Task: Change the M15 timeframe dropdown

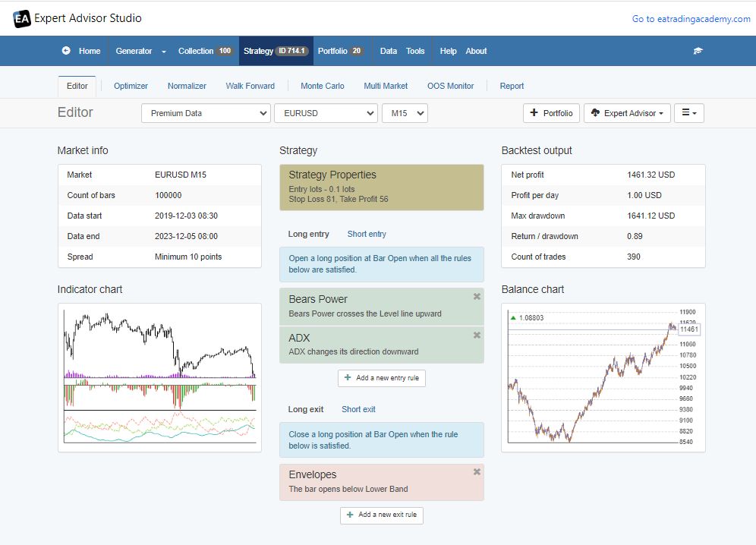Action: click(x=405, y=113)
